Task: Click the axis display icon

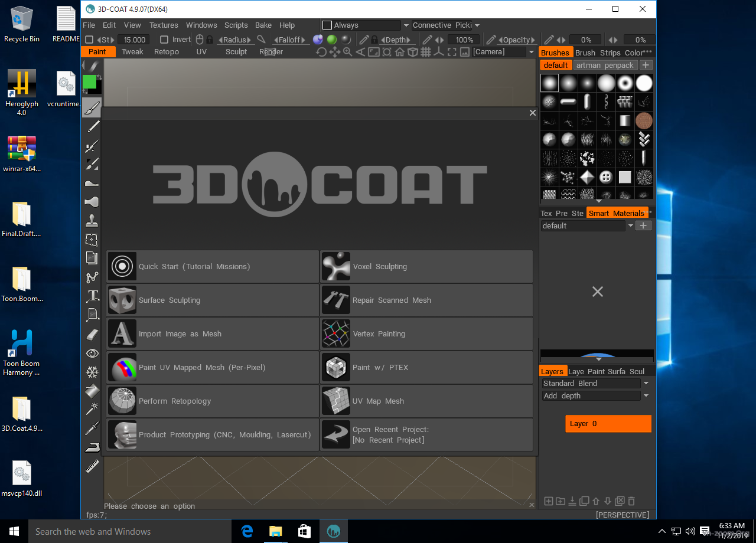Action: pos(439,52)
